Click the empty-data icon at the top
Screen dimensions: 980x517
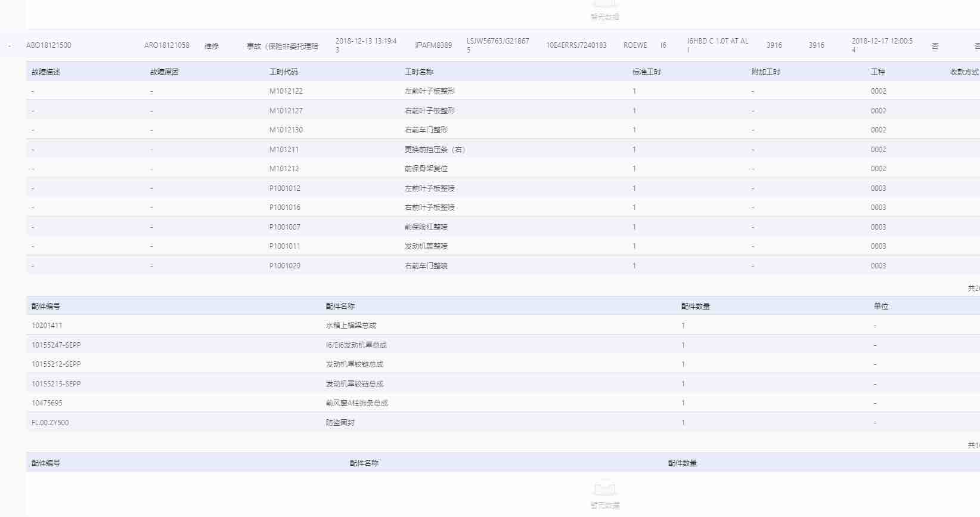pos(604,5)
